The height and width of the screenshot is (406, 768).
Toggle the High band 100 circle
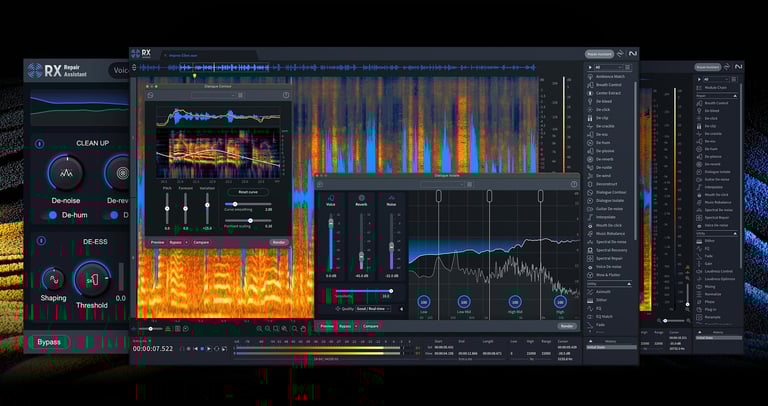click(x=560, y=302)
